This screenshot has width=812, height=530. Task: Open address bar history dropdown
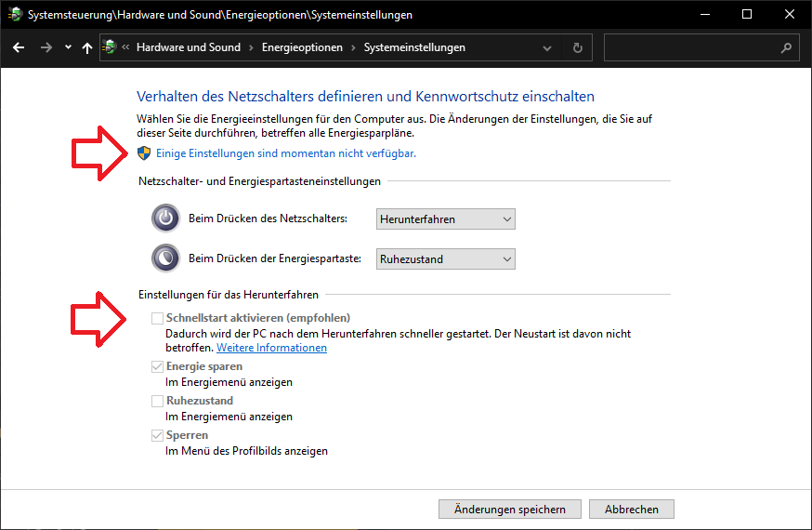pyautogui.click(x=547, y=48)
